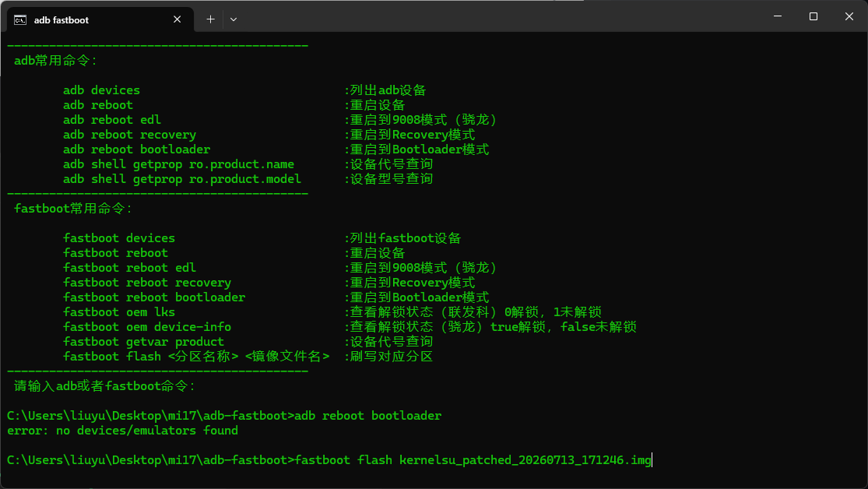Click 'fastboot getvar product' command text
Image resolution: width=868 pixels, height=489 pixels.
[x=143, y=342]
